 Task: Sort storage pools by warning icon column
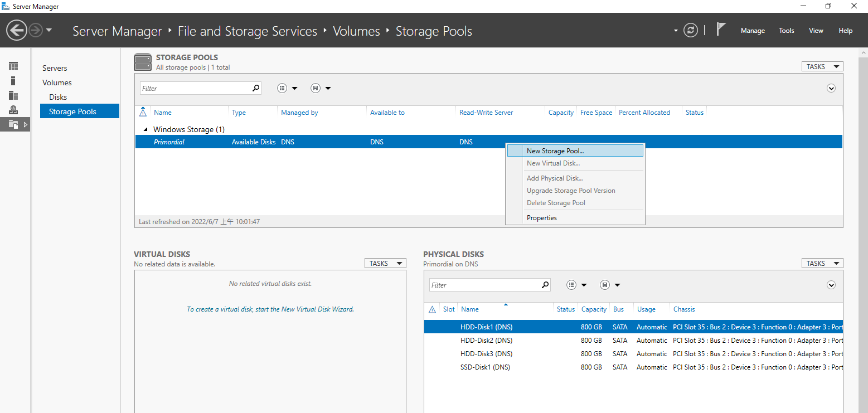tap(143, 113)
